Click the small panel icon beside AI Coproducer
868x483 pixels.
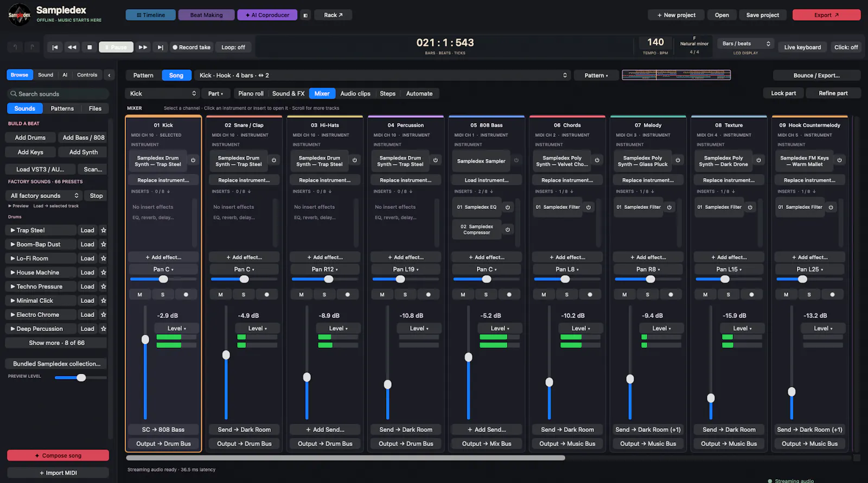[305, 15]
